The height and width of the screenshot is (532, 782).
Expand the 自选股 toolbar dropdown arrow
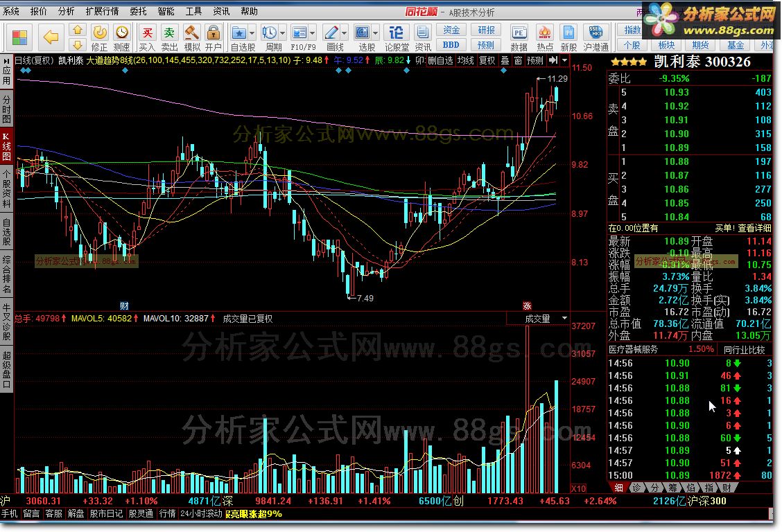point(252,33)
